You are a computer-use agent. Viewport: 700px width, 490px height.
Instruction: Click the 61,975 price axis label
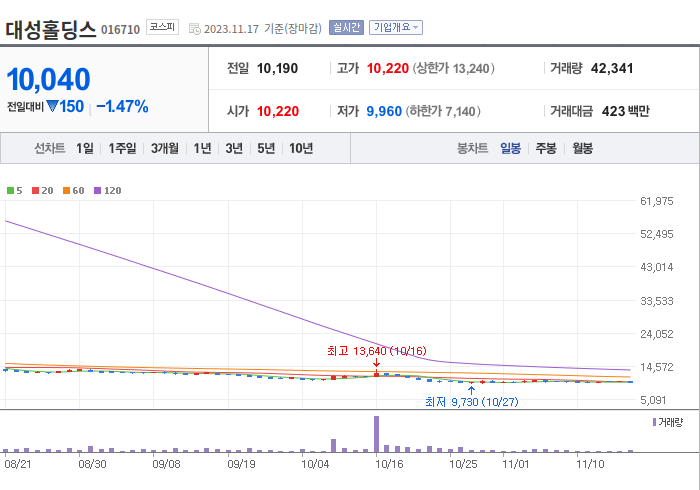pyautogui.click(x=656, y=201)
